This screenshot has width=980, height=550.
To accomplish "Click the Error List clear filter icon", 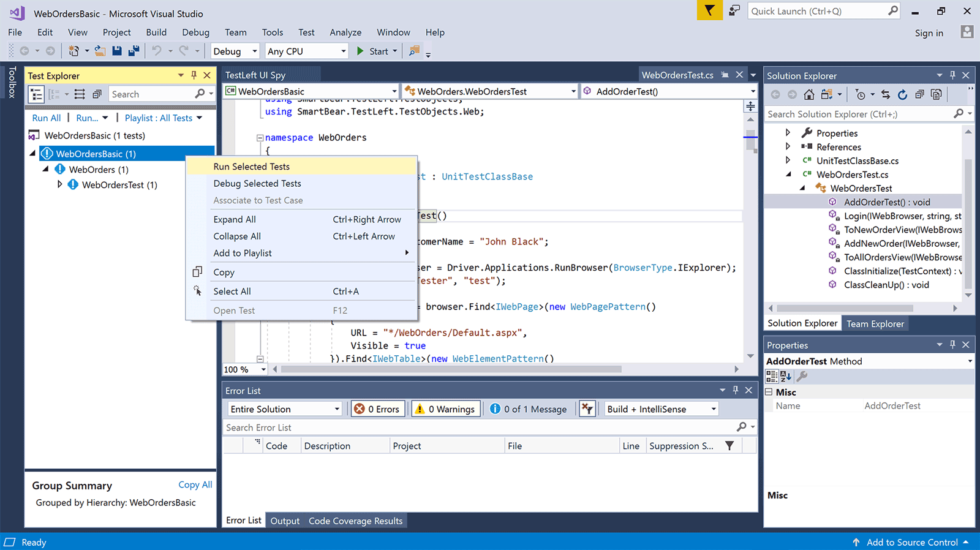I will 587,409.
